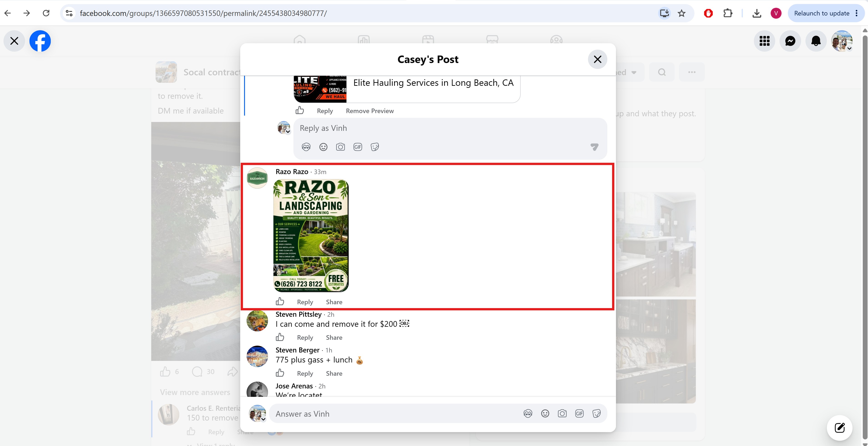Open the notifications bell
Viewport: 868px width, 446px height.
click(x=816, y=41)
